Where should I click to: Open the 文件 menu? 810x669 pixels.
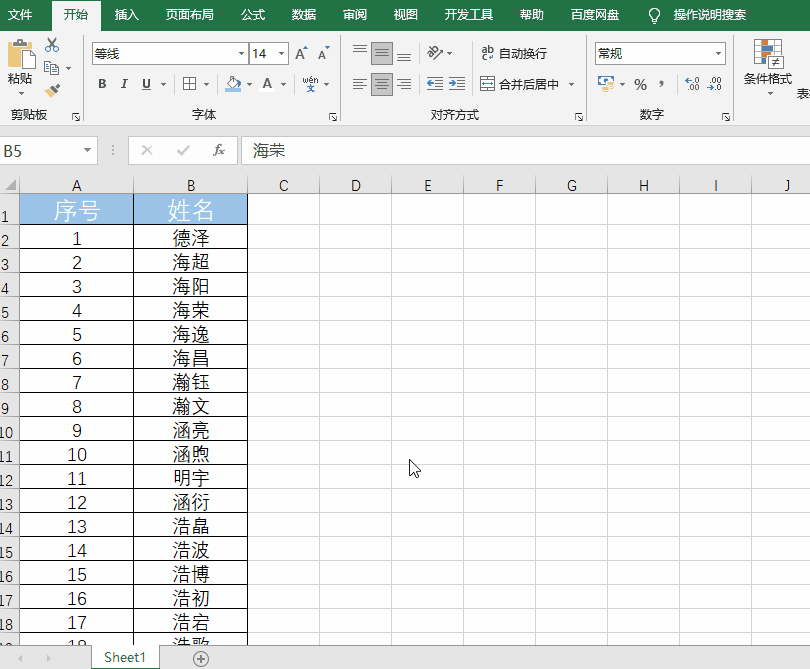pyautogui.click(x=20, y=14)
